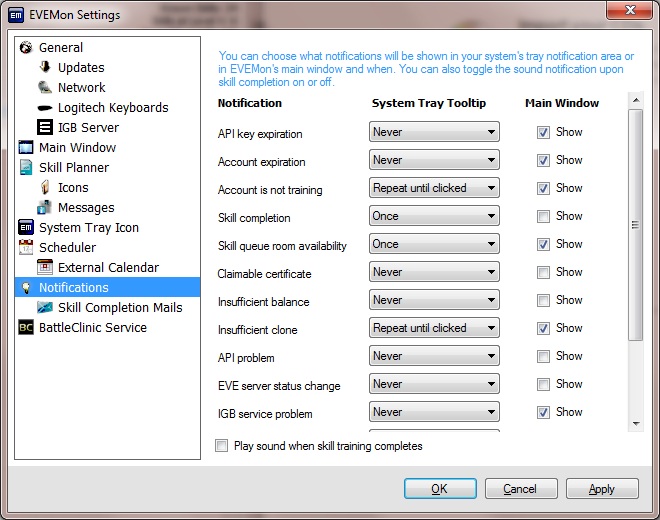Click the Updates icon in the tree
The width and height of the screenshot is (660, 520).
coord(45,67)
